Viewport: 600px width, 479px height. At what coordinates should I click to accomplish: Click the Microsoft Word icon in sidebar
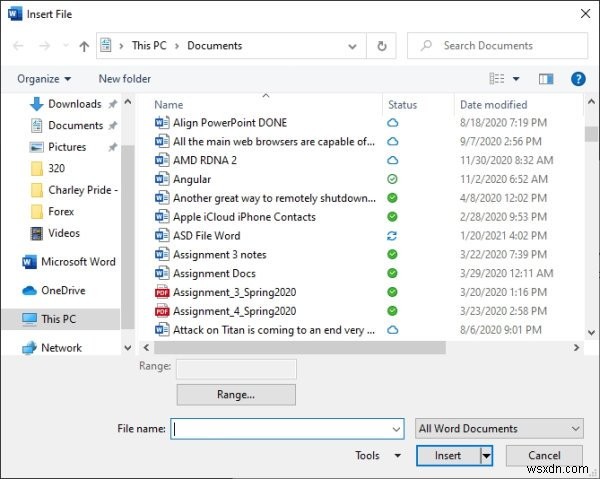[x=29, y=262]
